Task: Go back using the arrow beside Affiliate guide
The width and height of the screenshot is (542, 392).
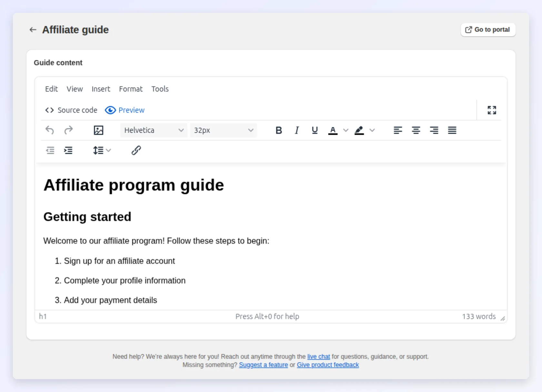Action: point(33,30)
